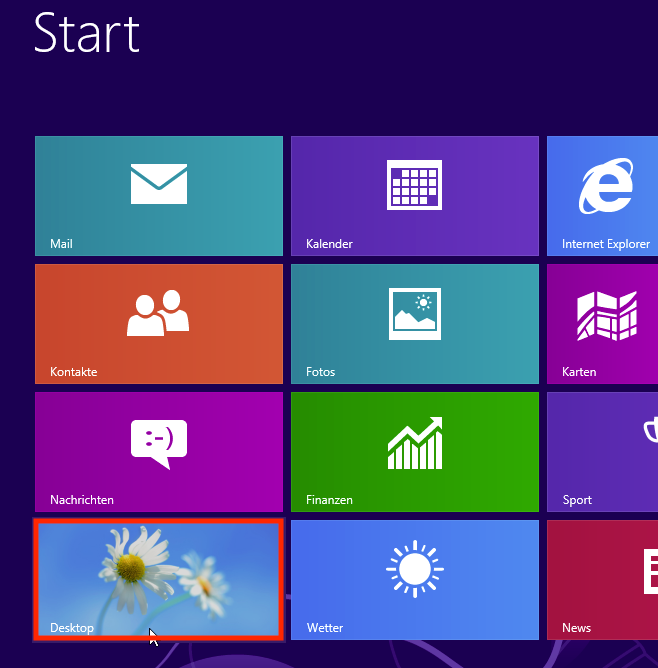
Task: Click the 'Kalender' label text
Action: pyautogui.click(x=329, y=244)
